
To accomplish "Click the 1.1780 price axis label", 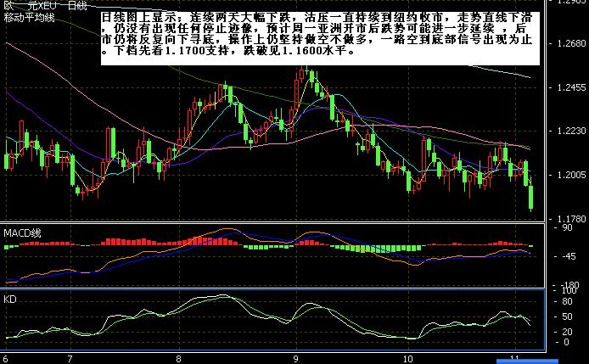I will (x=572, y=219).
